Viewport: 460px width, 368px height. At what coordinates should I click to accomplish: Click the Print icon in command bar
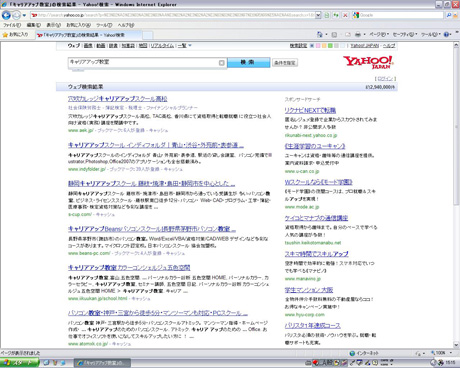click(358, 34)
